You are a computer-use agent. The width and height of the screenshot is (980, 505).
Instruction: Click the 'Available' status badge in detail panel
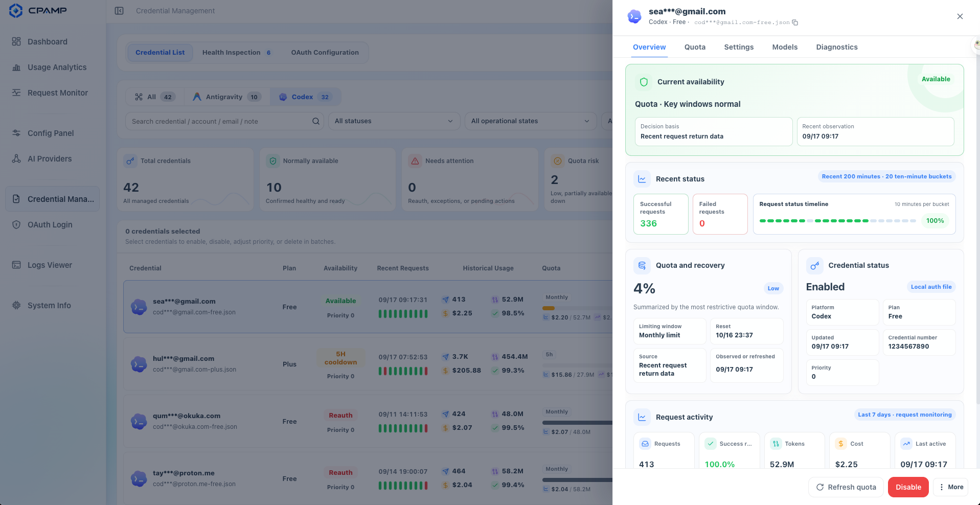point(936,79)
